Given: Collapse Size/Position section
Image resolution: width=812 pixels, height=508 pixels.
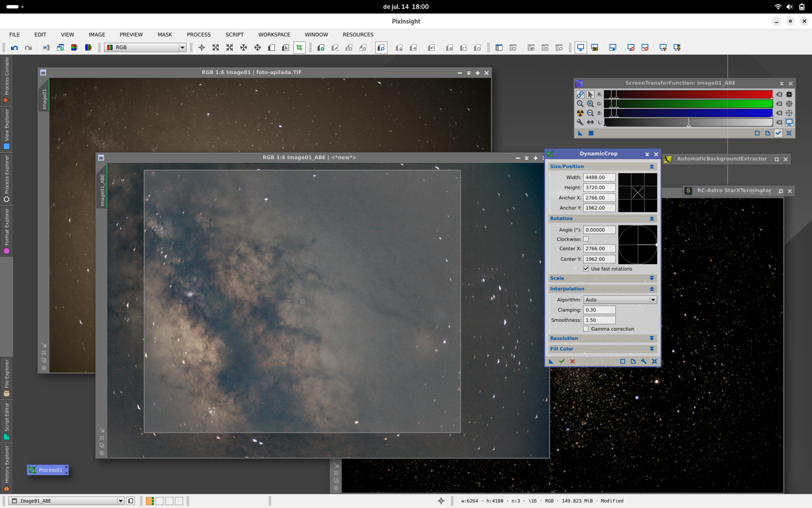Looking at the screenshot, I should (651, 166).
